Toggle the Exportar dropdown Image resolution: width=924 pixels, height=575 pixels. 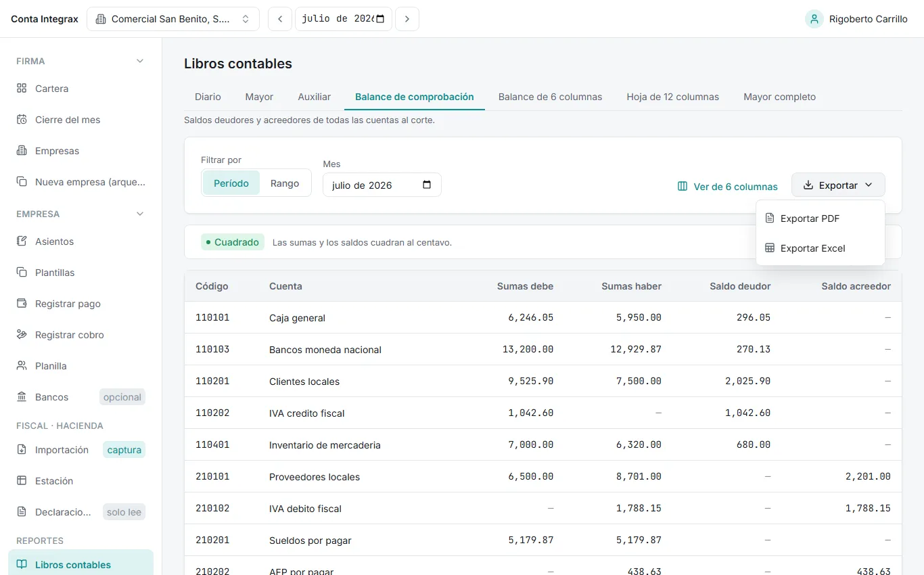click(838, 185)
